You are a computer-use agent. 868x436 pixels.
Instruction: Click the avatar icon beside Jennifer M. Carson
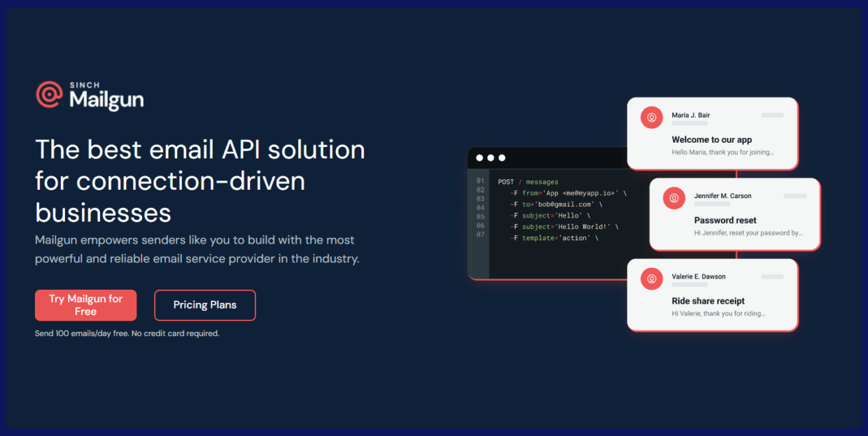[x=674, y=198]
